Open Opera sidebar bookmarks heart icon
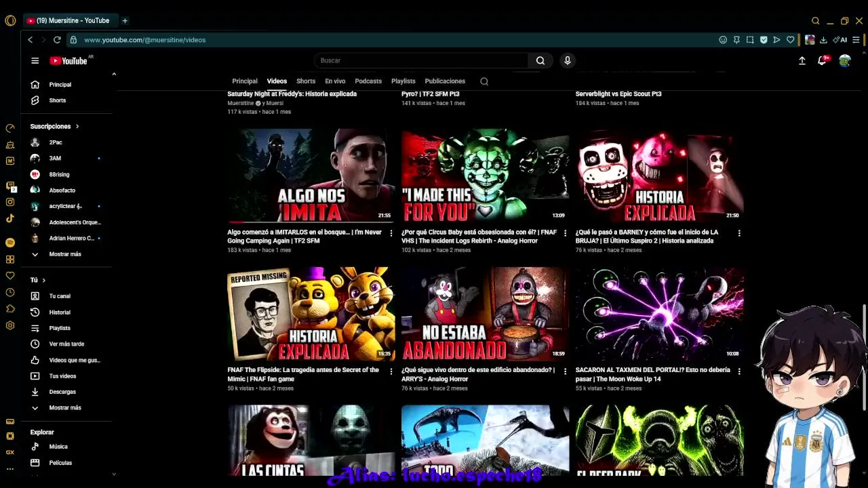The image size is (868, 488). [x=10, y=276]
